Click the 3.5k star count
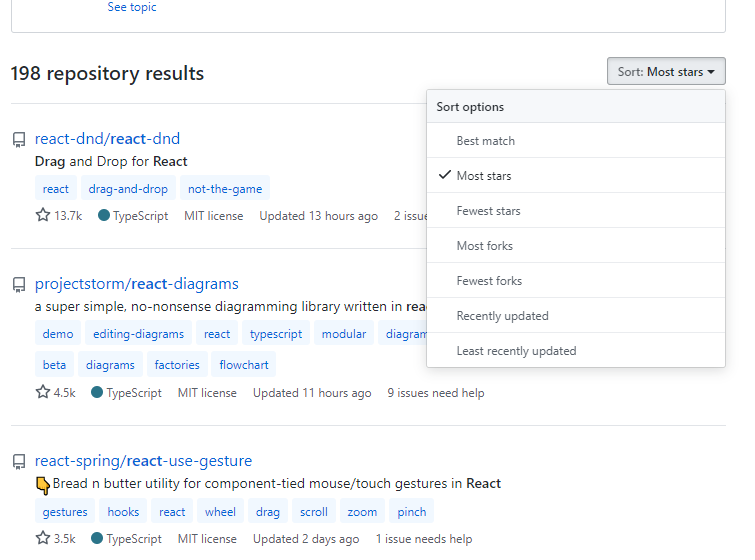Image resolution: width=755 pixels, height=560 pixels. coord(65,539)
